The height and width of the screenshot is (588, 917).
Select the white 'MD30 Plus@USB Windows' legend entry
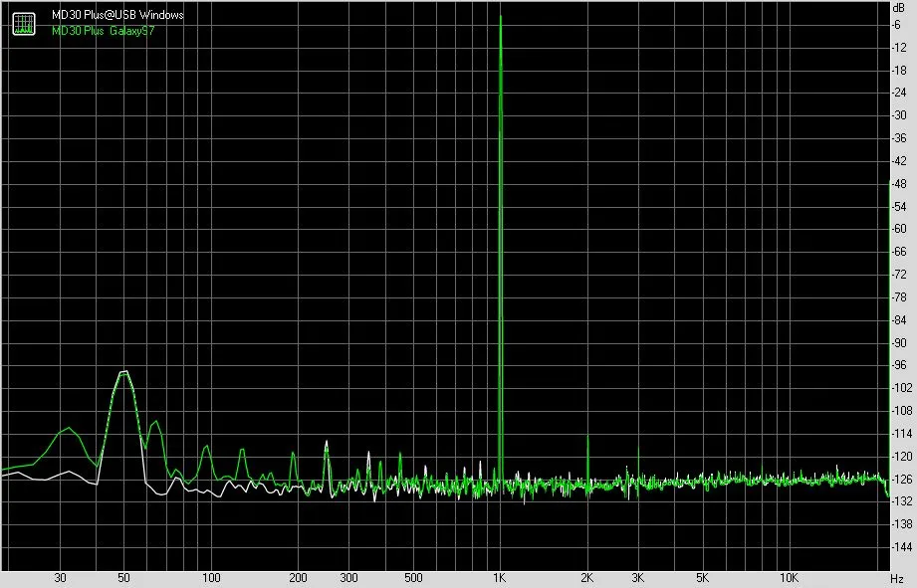pos(117,15)
